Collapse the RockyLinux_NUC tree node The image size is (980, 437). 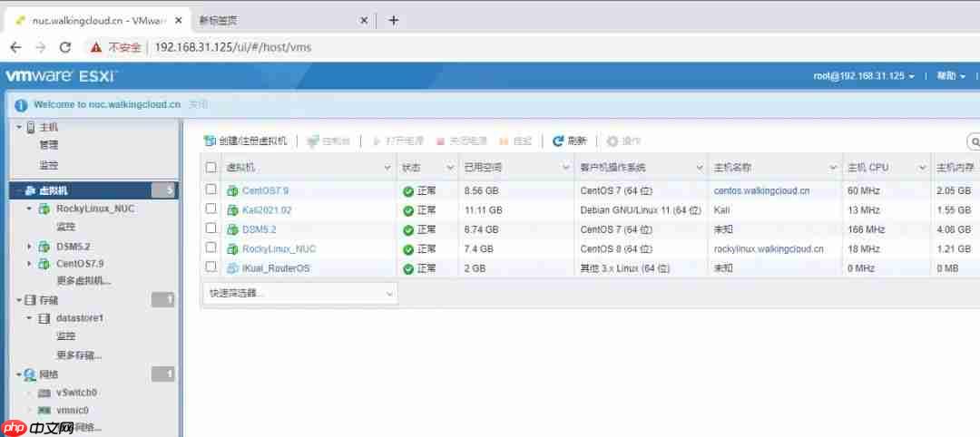click(x=29, y=209)
